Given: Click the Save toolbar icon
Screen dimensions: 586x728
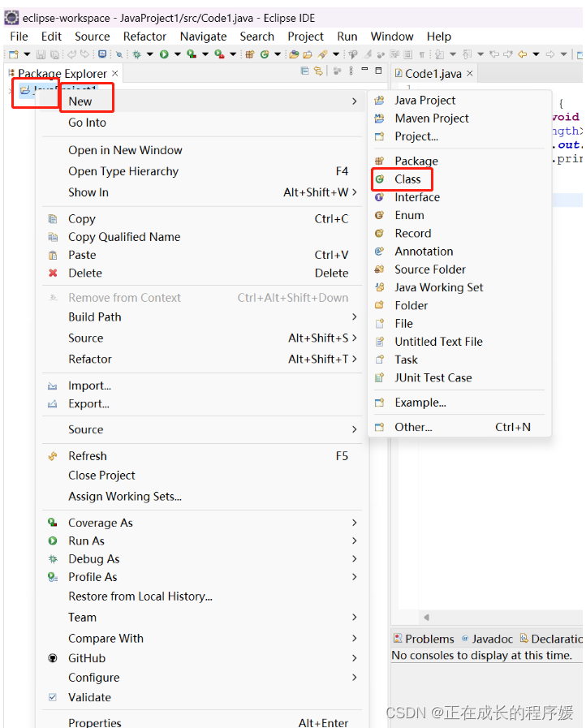Looking at the screenshot, I should pos(41,54).
